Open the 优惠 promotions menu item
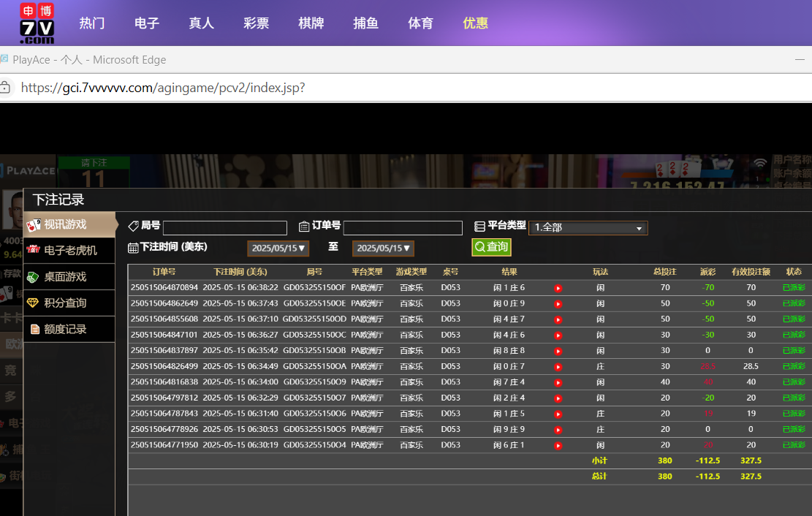The image size is (812, 516). coord(475,23)
